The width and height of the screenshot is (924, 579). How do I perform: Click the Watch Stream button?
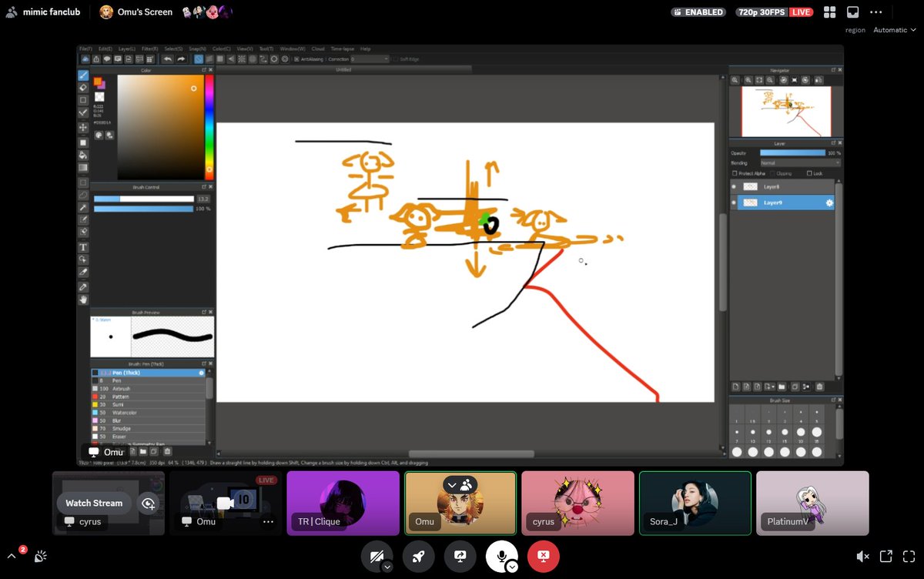coord(94,503)
